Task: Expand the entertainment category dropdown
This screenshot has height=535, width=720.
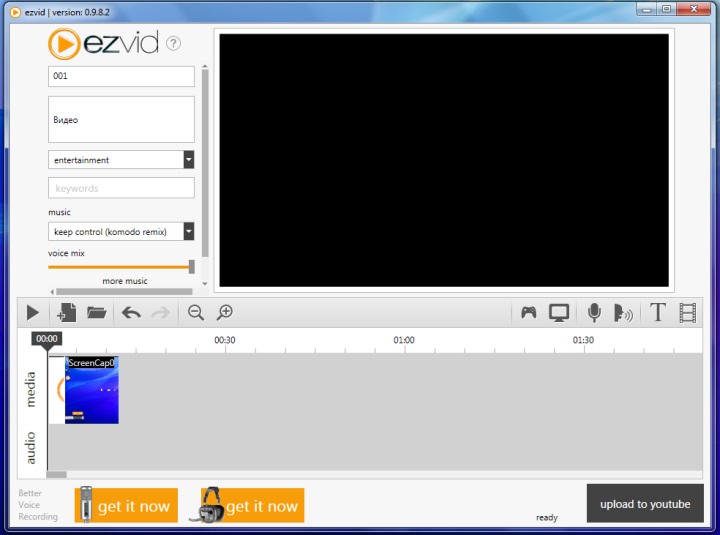Action: pos(188,160)
